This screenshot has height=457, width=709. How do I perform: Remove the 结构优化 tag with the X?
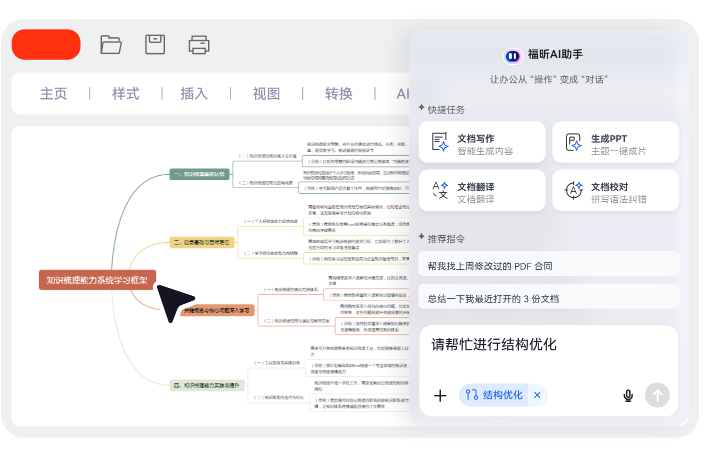tap(537, 395)
